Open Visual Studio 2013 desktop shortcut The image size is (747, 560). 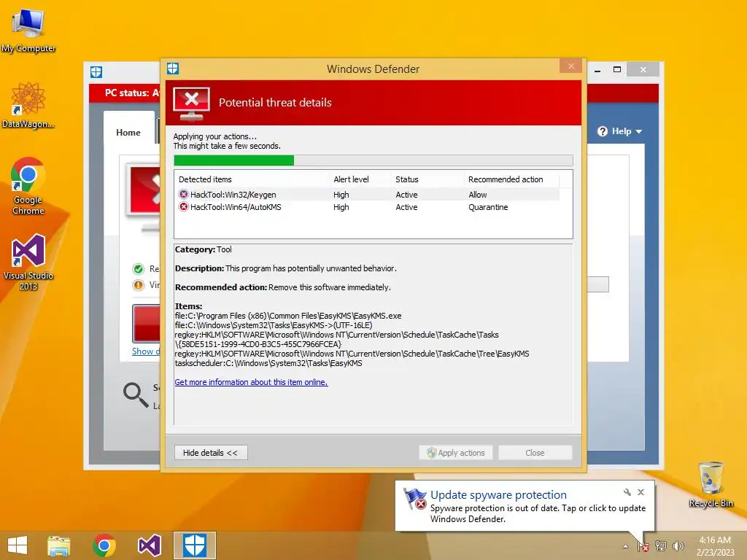[28, 262]
